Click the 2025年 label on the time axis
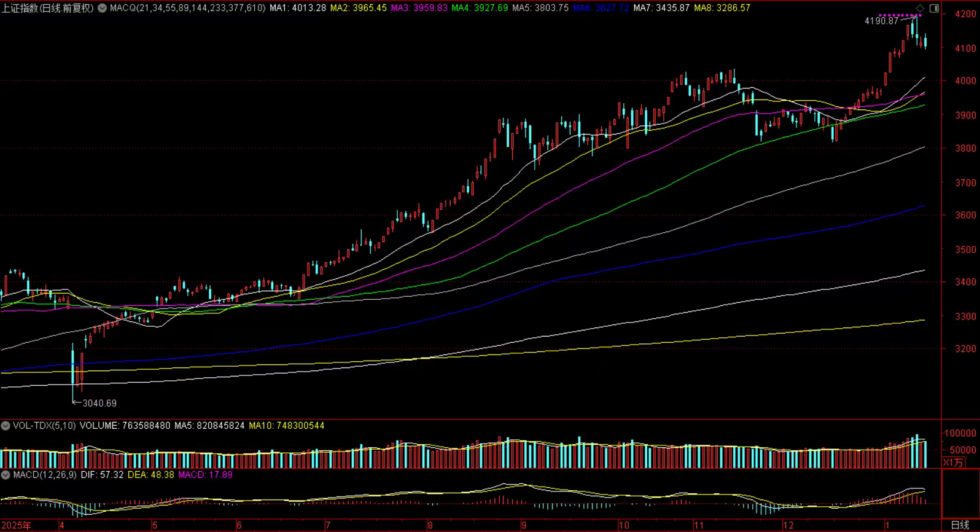980x532 pixels. pyautogui.click(x=16, y=526)
